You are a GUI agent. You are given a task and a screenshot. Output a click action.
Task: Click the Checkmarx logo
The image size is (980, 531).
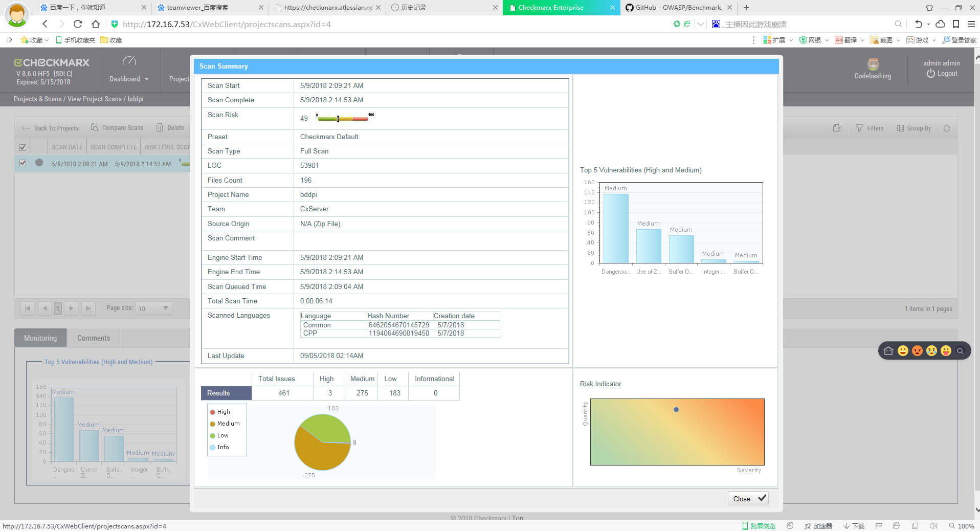(52, 62)
